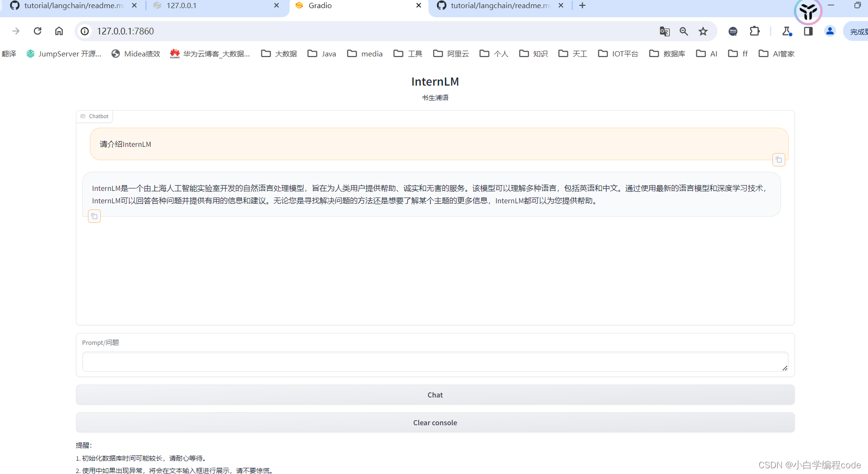Open the media bookmark folder
Viewport: 868px width, 474px height.
pos(365,54)
